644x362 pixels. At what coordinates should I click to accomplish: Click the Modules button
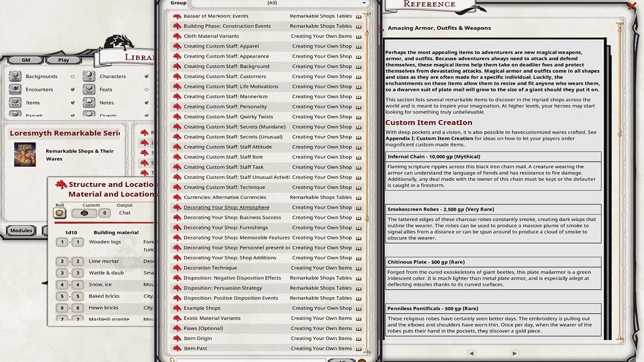tap(21, 230)
